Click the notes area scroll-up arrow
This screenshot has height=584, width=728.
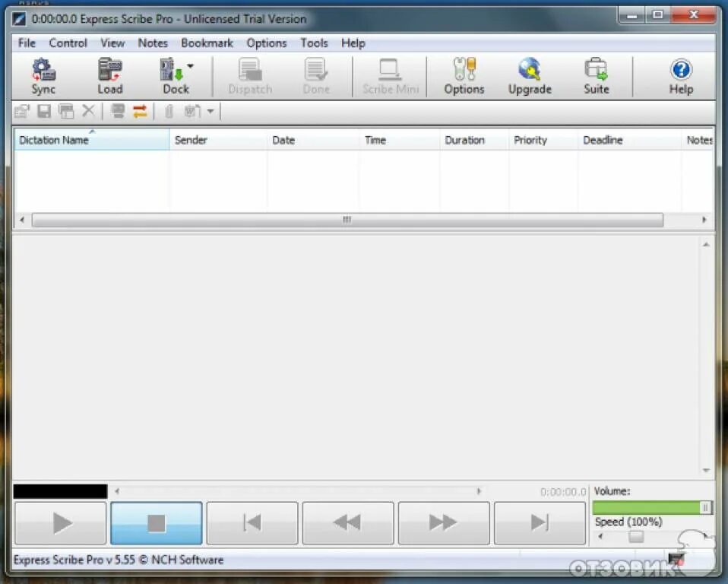[x=706, y=245]
